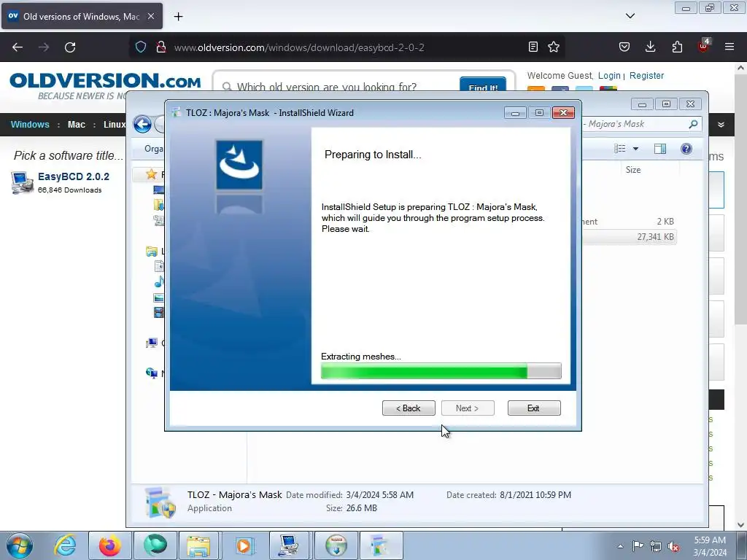Click the Network icon in Explorer sidebar
Image resolution: width=747 pixels, height=560 pixels.
click(152, 373)
